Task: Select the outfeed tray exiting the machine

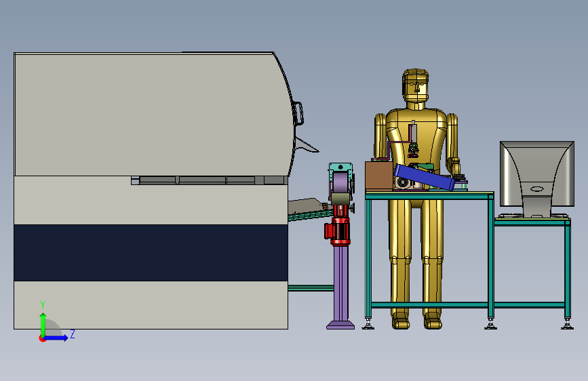Action: [310, 209]
